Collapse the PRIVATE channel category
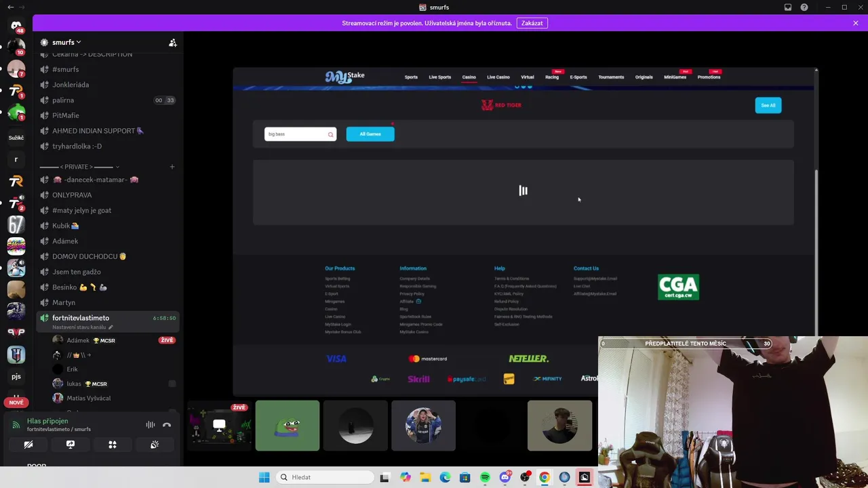Viewport: 868px width, 488px height. (79, 167)
